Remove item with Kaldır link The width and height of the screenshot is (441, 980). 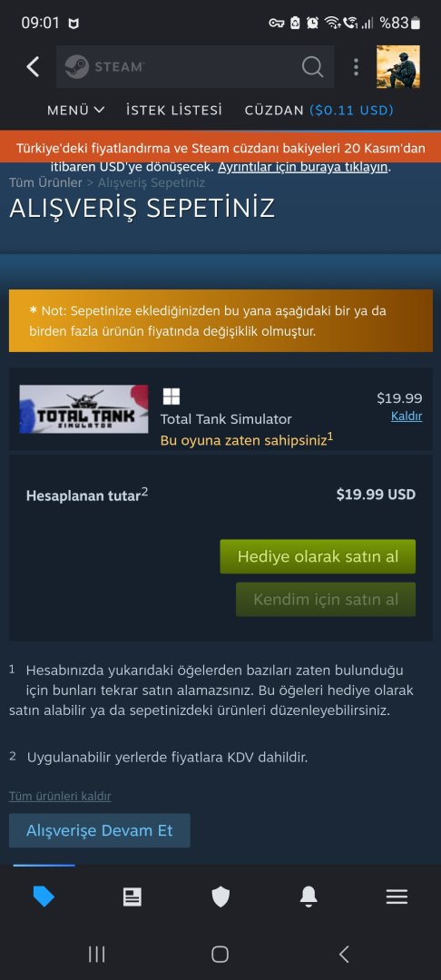click(407, 416)
